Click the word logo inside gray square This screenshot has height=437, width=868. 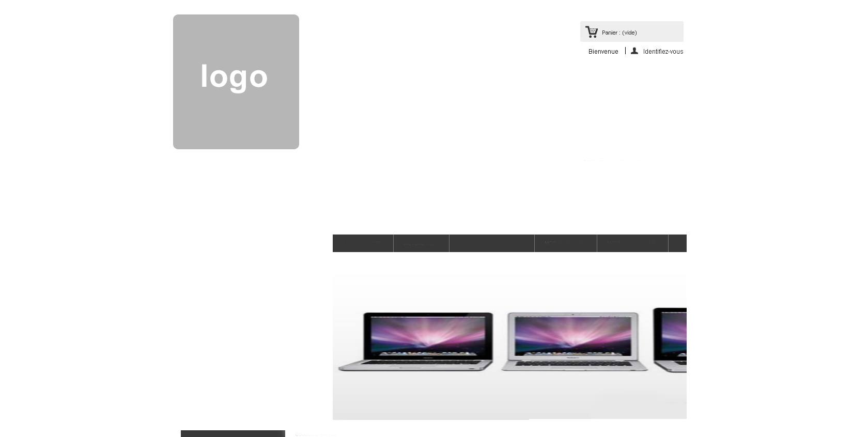click(234, 76)
